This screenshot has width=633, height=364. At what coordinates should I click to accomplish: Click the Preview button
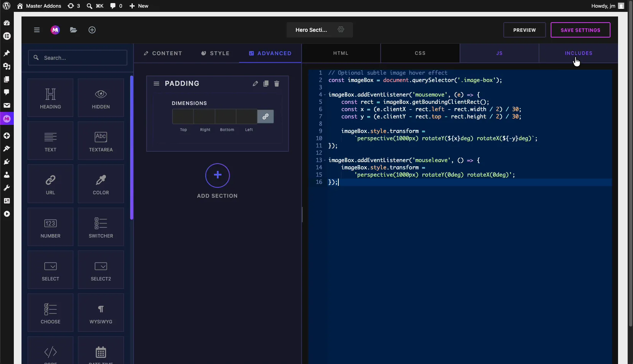point(524,30)
